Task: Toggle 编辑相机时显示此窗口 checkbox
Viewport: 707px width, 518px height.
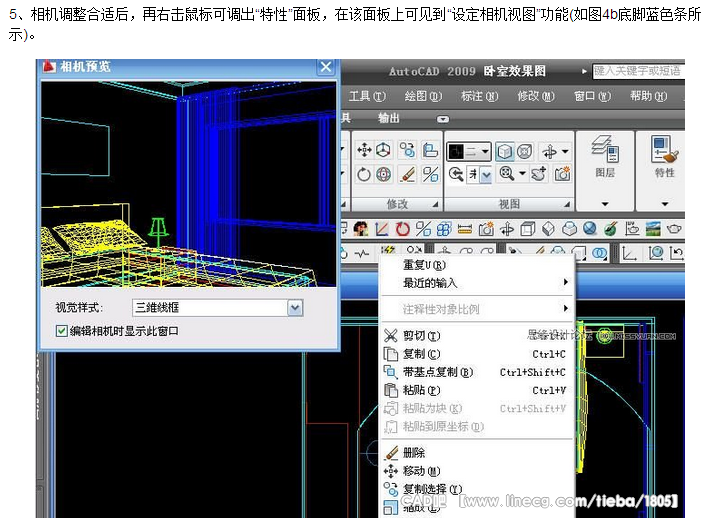Action: pyautogui.click(x=61, y=331)
